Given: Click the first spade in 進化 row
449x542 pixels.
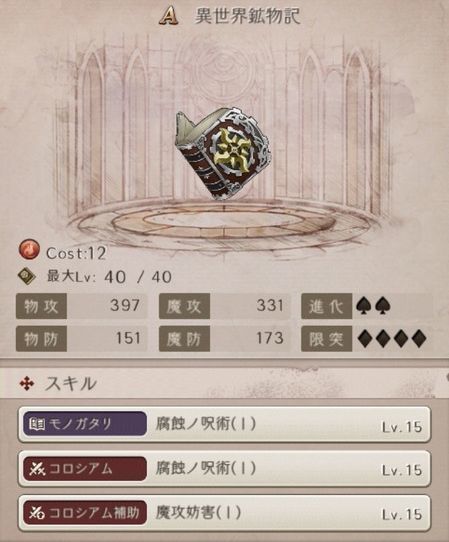Looking at the screenshot, I should click(x=364, y=306).
